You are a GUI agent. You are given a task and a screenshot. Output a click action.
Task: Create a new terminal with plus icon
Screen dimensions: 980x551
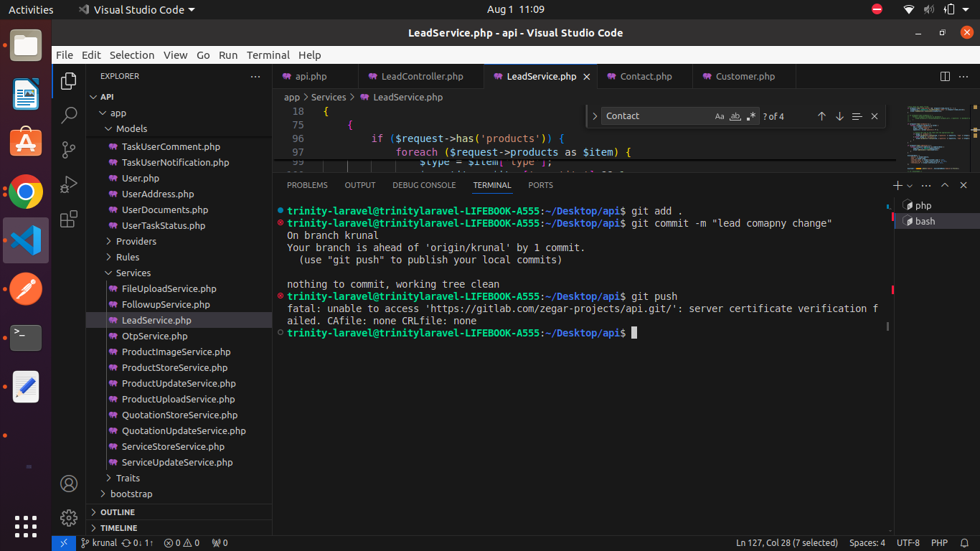coord(897,185)
